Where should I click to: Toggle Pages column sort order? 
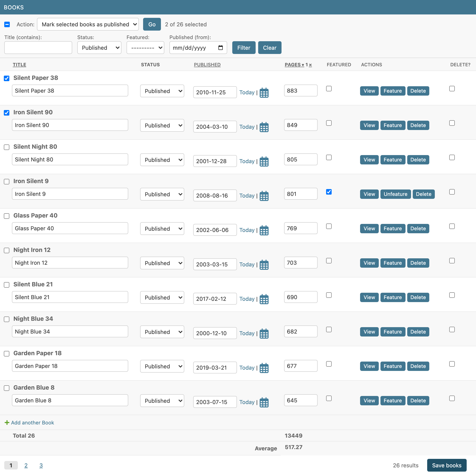coord(294,65)
